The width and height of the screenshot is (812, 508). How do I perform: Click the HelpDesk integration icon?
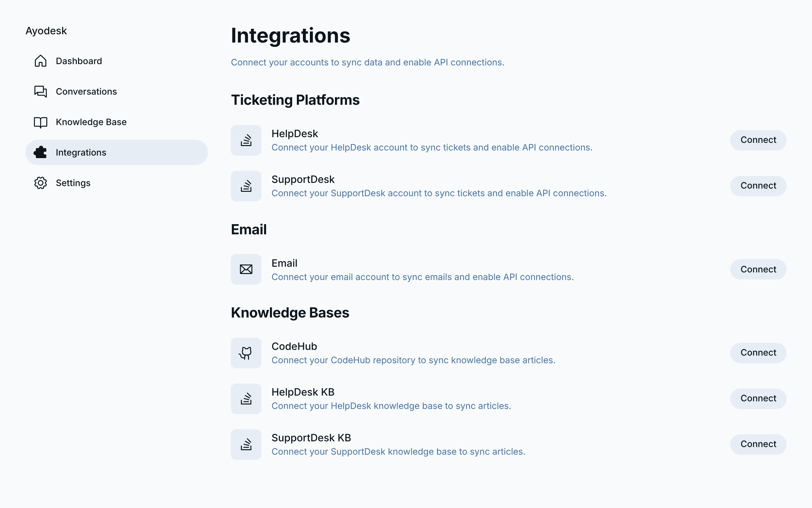[x=246, y=140]
